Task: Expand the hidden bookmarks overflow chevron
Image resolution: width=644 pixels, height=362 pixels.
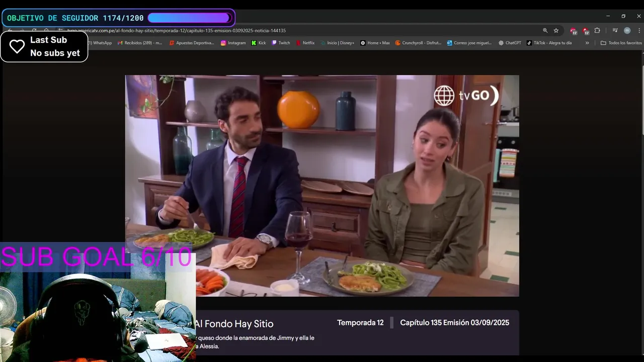Action: [587, 43]
